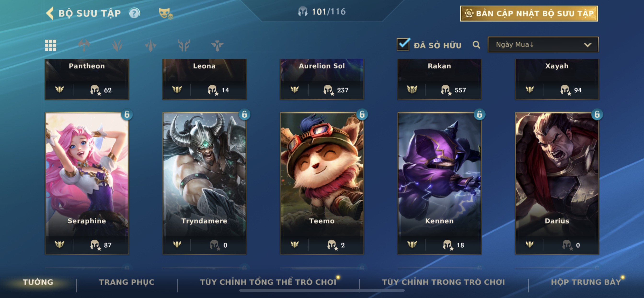
Task: Filter champions by the axe role icon
Action: pyautogui.click(x=84, y=45)
